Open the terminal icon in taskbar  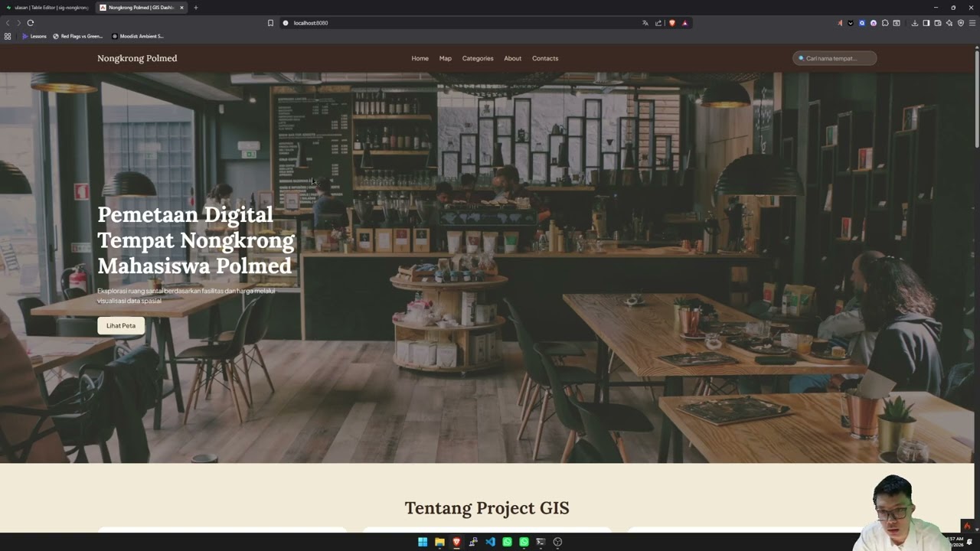(x=541, y=542)
